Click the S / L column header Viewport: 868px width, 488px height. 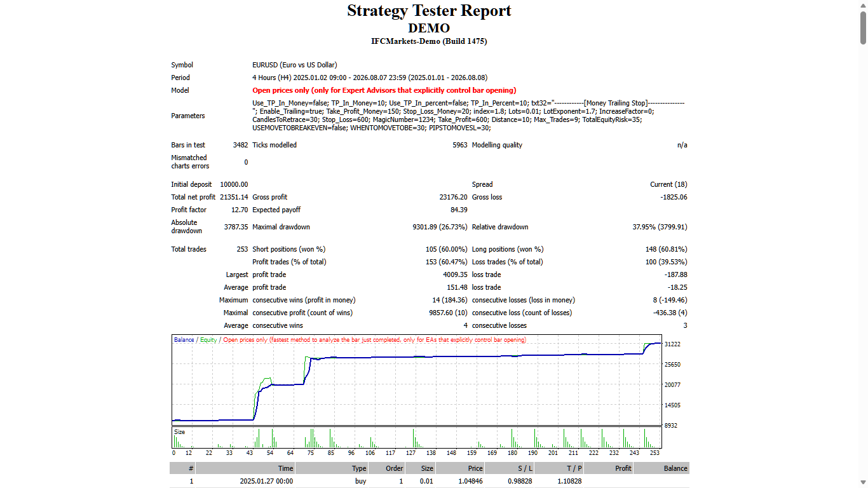pyautogui.click(x=510, y=468)
